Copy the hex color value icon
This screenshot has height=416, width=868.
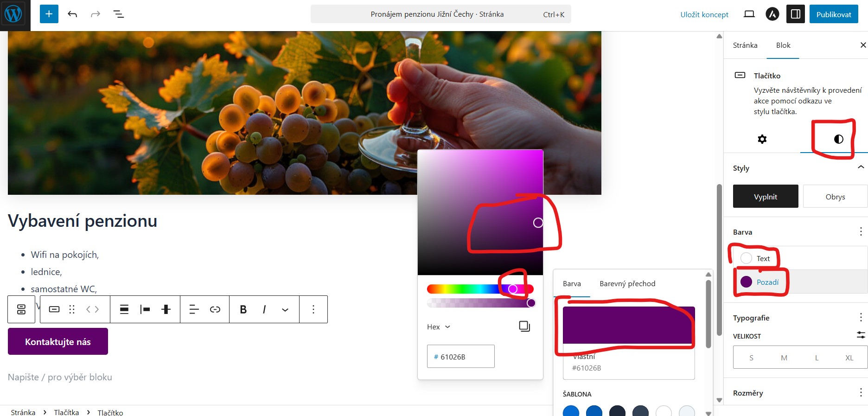[x=524, y=326]
